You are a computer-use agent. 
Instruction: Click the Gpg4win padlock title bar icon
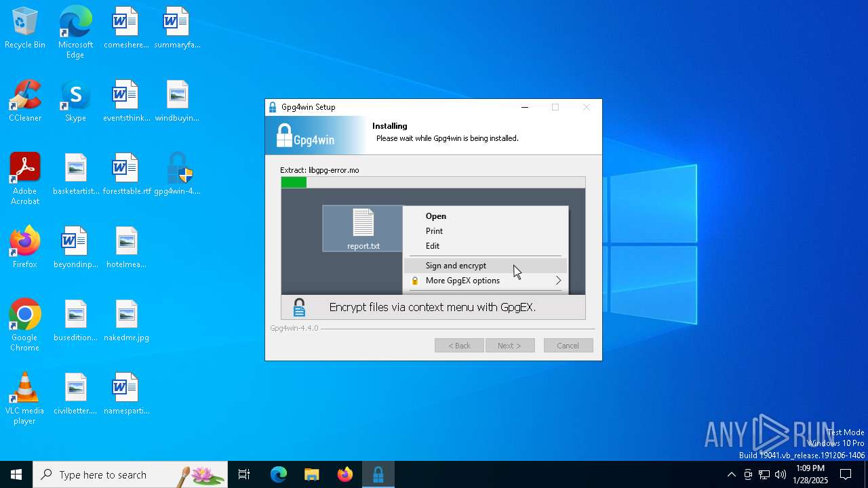[x=273, y=107]
